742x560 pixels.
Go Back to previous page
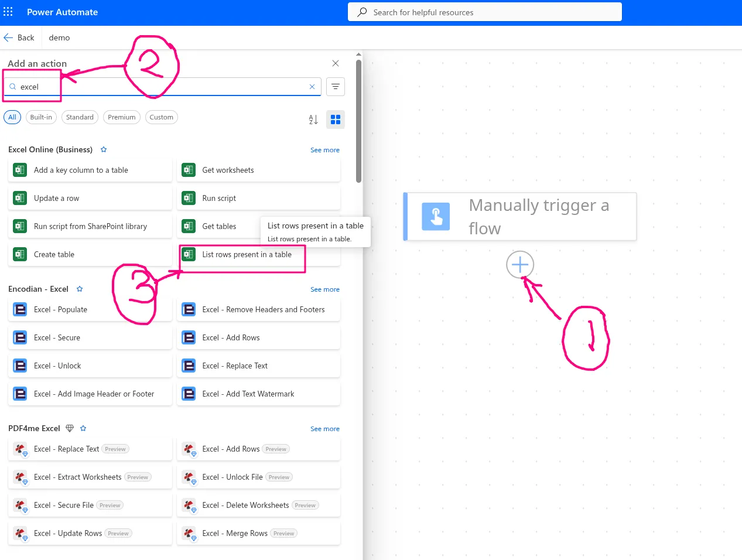[x=19, y=37]
